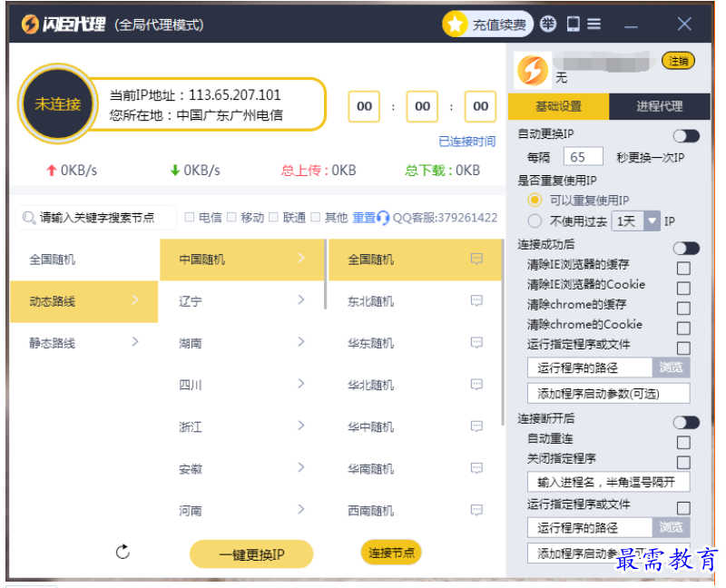
Task: Toggle the 自动更换IP switch
Action: 686,136
